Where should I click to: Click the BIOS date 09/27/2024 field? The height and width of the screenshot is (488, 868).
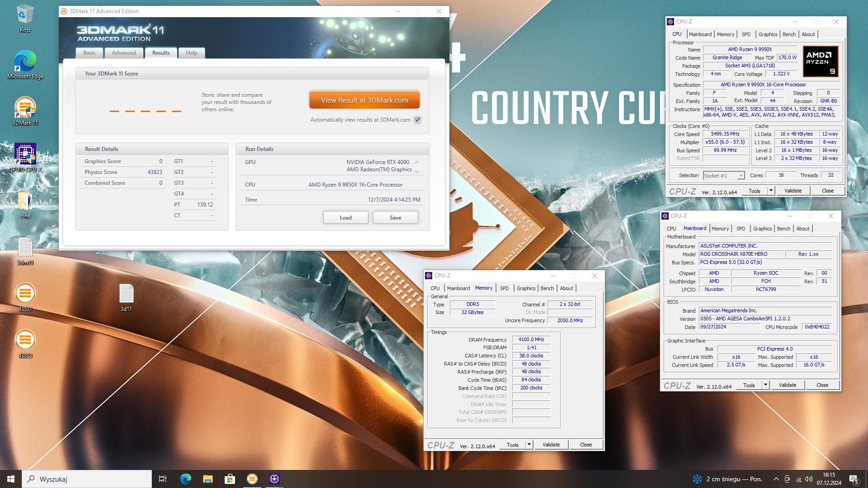point(729,327)
